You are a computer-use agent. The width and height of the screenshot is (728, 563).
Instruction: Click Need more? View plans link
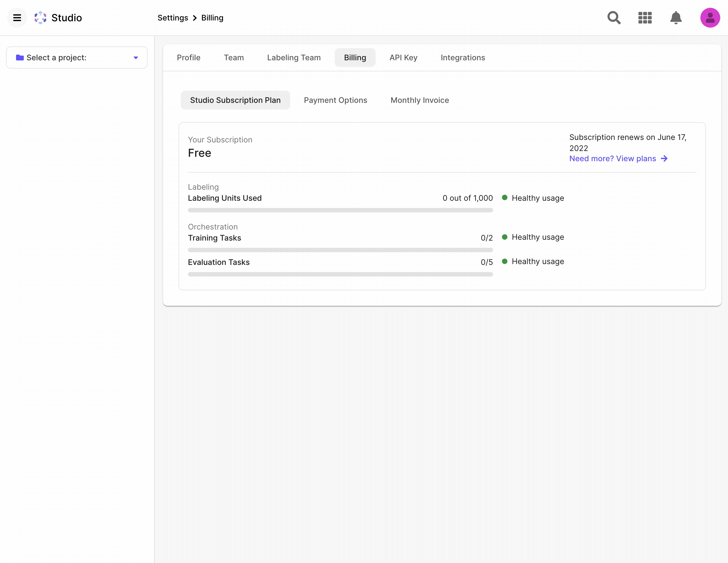612,159
